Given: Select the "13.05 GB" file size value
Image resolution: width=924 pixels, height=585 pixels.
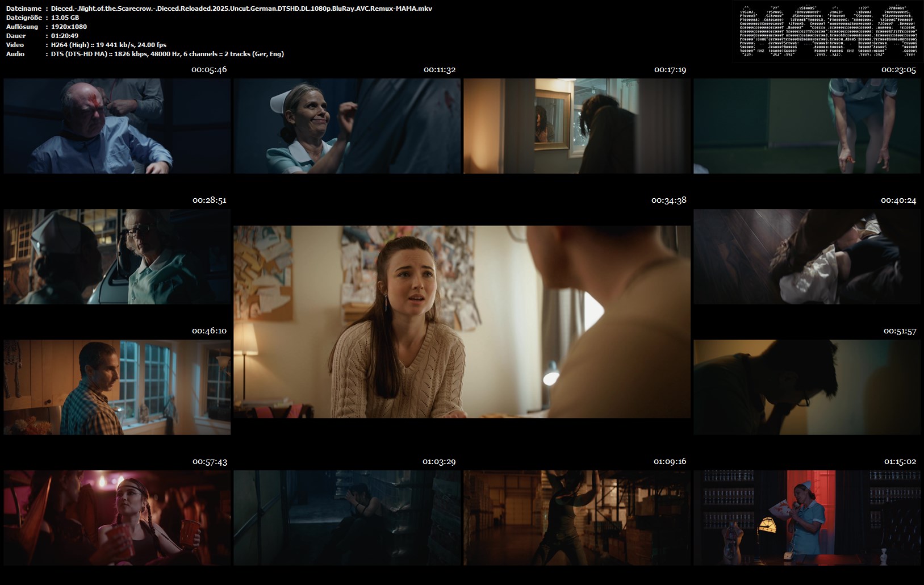Looking at the screenshot, I should pos(65,18).
